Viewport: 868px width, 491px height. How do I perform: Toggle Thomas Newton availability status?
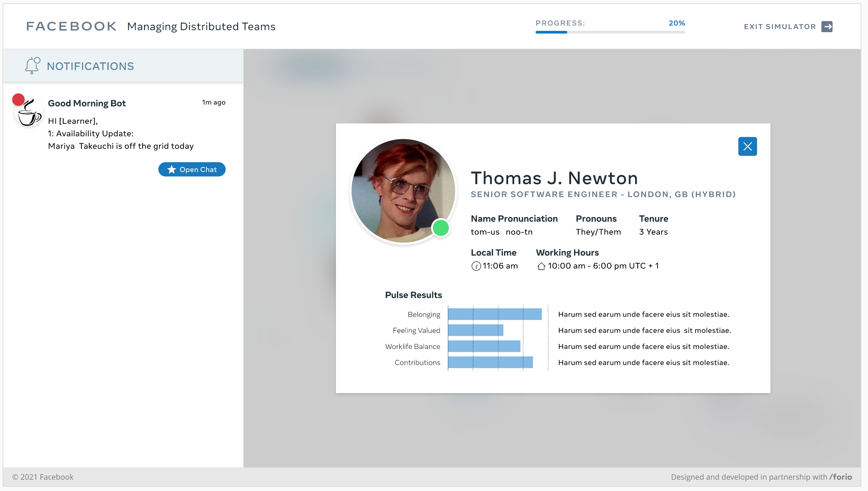442,228
